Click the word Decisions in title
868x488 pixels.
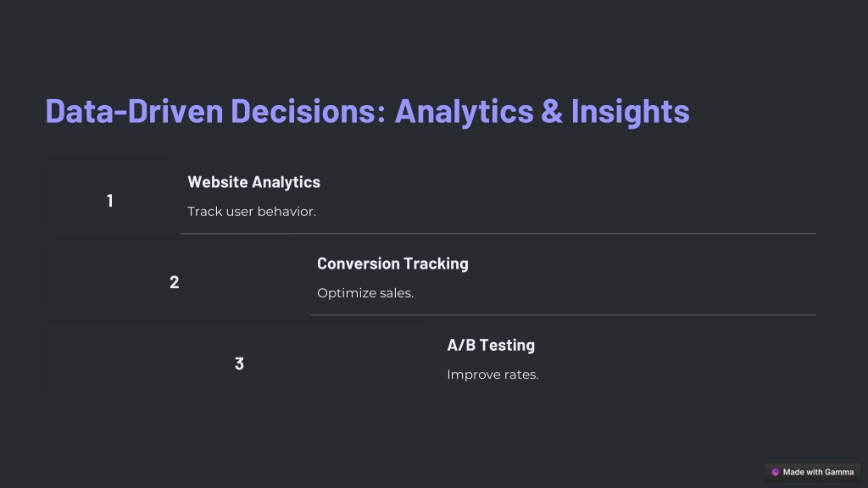pos(309,111)
